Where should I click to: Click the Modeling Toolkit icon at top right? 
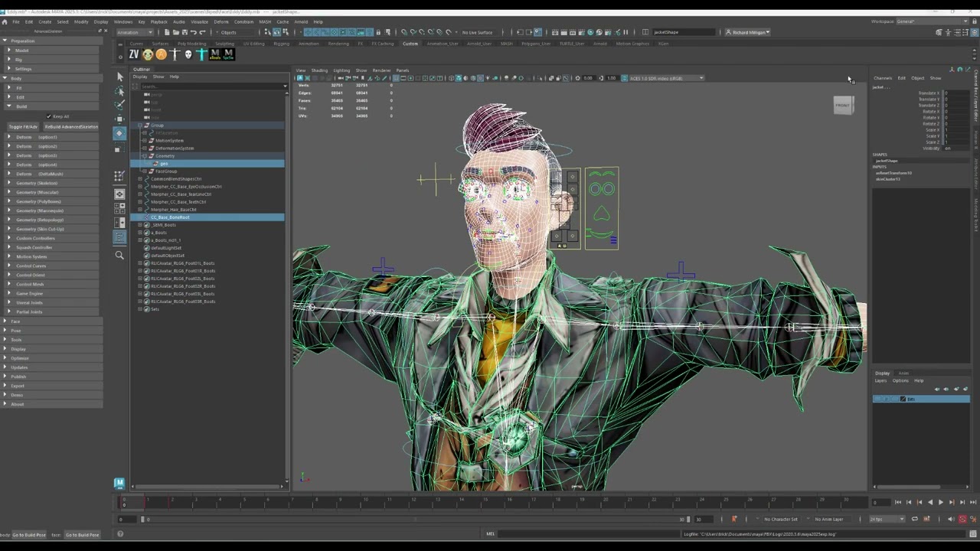pyautogui.click(x=939, y=32)
